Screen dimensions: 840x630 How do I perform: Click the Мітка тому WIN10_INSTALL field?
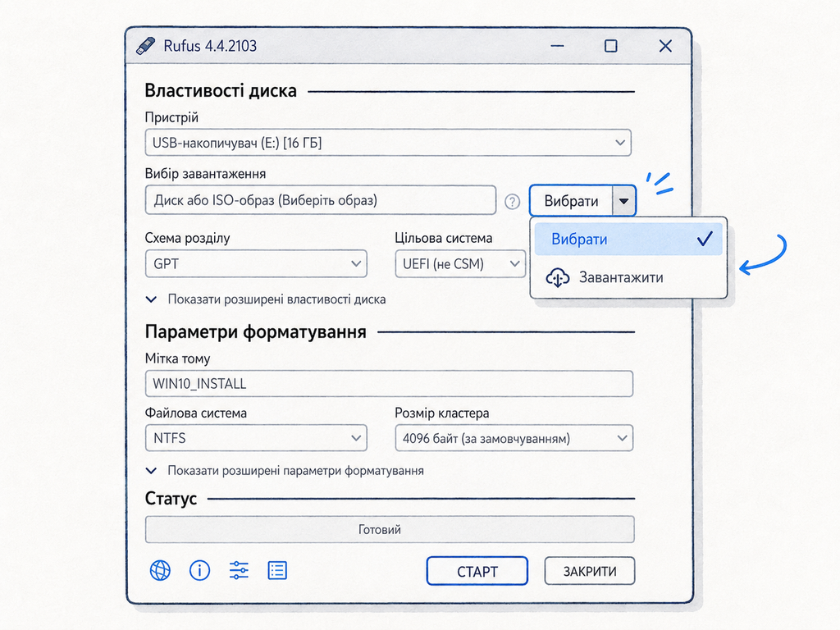coord(389,384)
